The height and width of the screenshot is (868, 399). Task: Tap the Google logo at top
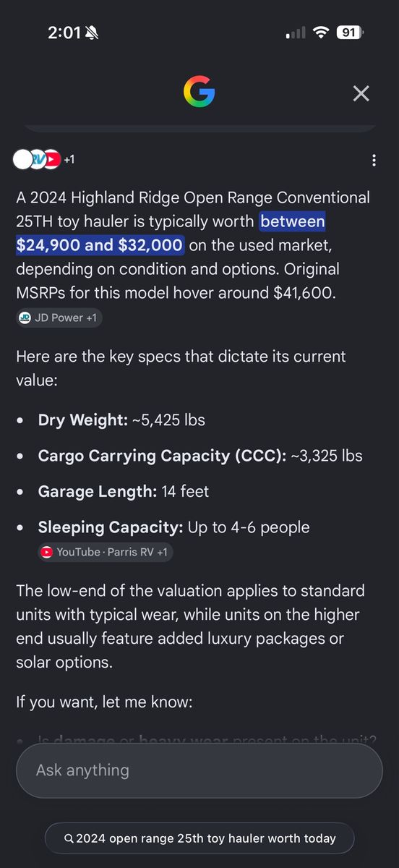tap(199, 93)
